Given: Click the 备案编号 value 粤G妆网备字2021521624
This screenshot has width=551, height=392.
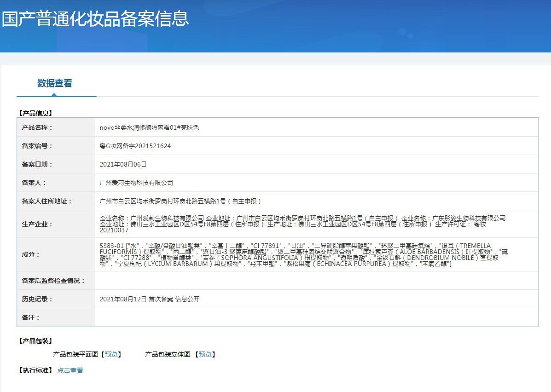Looking at the screenshot, I should click(135, 146).
